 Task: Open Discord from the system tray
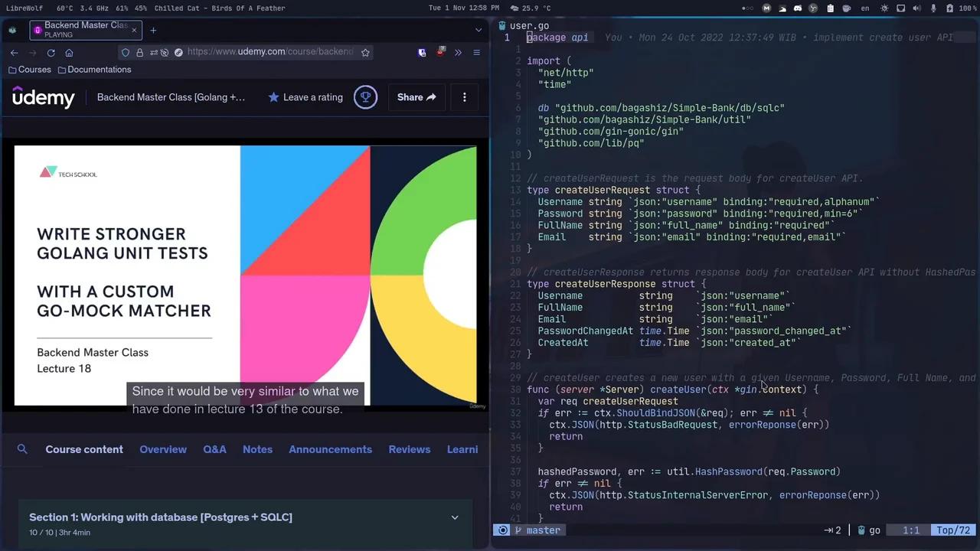coord(798,8)
